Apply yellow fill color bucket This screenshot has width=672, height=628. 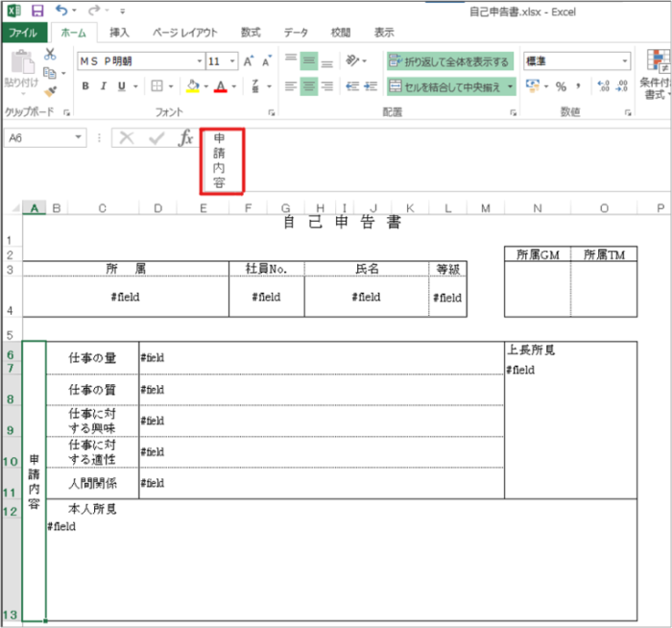(x=193, y=86)
